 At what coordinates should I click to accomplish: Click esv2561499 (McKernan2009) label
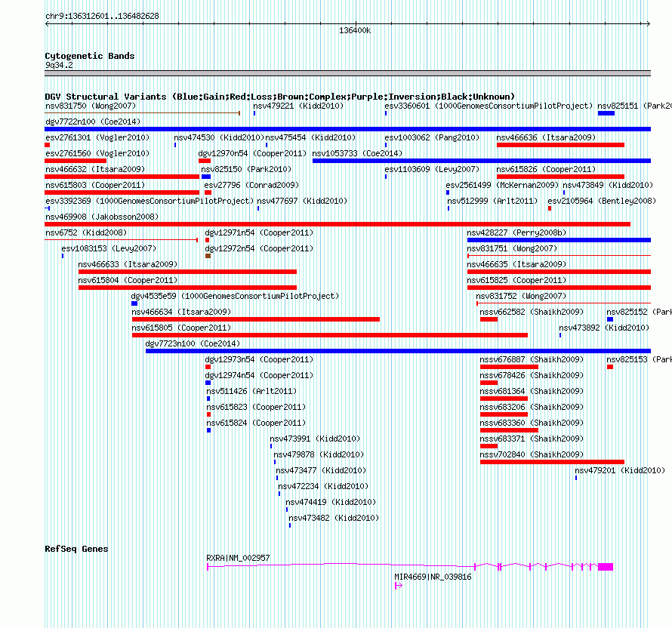(502, 185)
